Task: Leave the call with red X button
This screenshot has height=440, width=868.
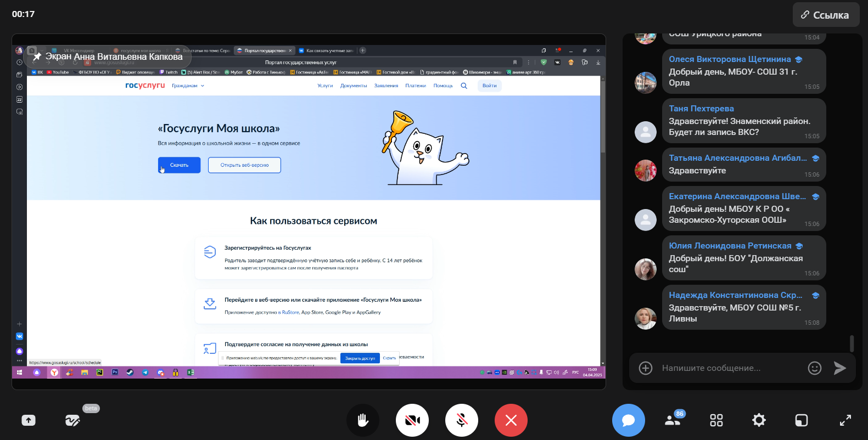Action: pyautogui.click(x=511, y=420)
